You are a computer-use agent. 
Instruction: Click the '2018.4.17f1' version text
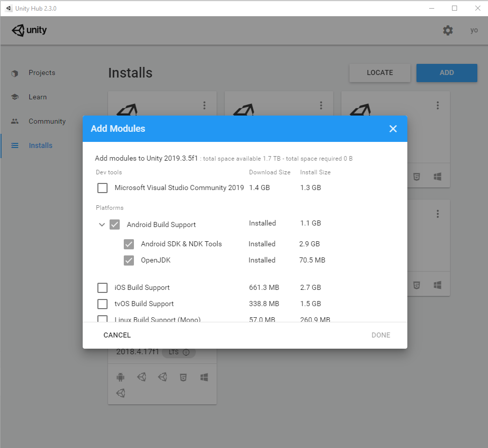[137, 352]
